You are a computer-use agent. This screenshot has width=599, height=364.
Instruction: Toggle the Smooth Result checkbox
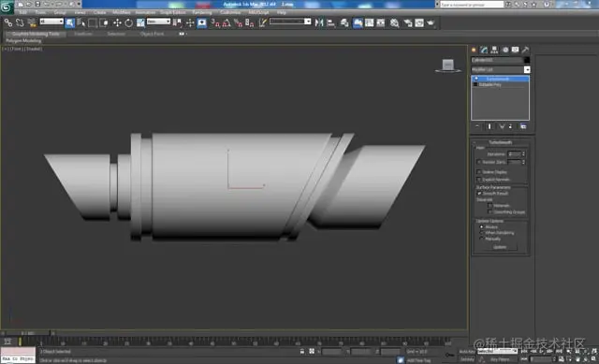coord(479,194)
